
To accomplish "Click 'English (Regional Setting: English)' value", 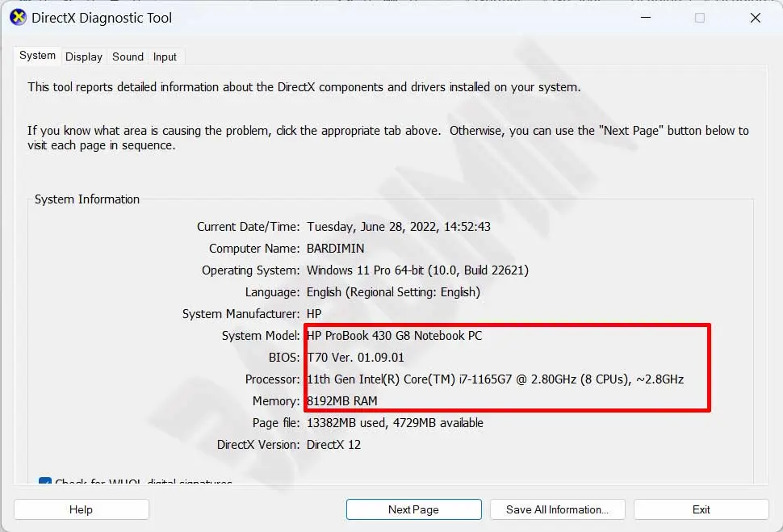I will tap(393, 292).
